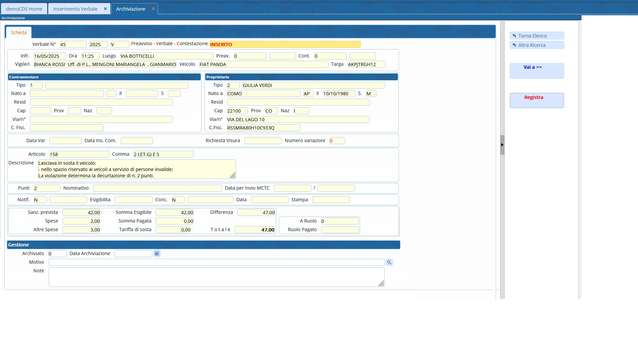Click the Data Archiviazione date field
The width and height of the screenshot is (638, 364).
133,254
